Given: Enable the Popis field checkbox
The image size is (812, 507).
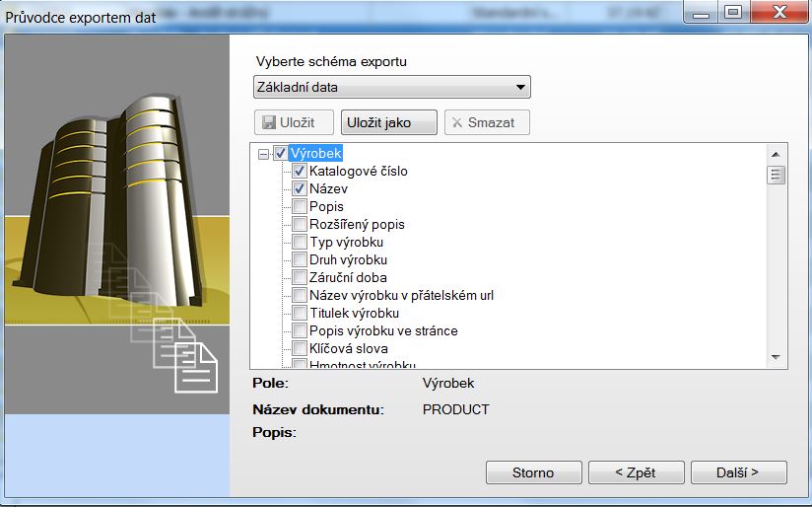Looking at the screenshot, I should tap(300, 207).
